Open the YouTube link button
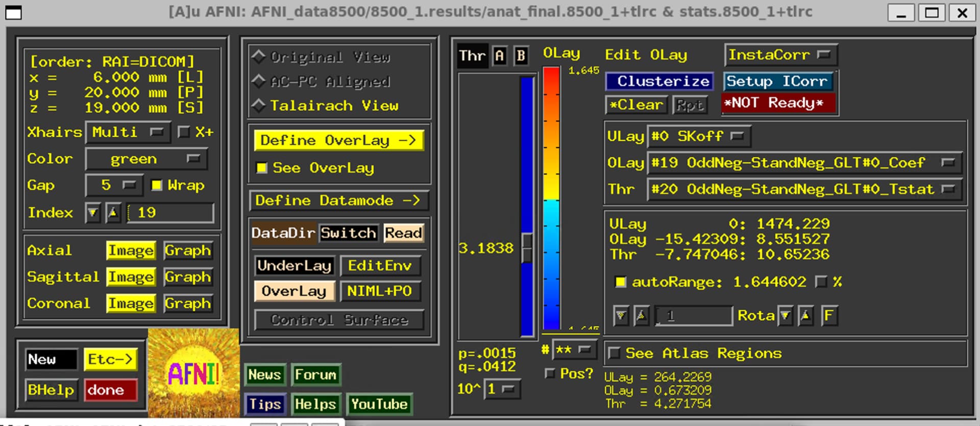The height and width of the screenshot is (426, 980). (x=379, y=404)
